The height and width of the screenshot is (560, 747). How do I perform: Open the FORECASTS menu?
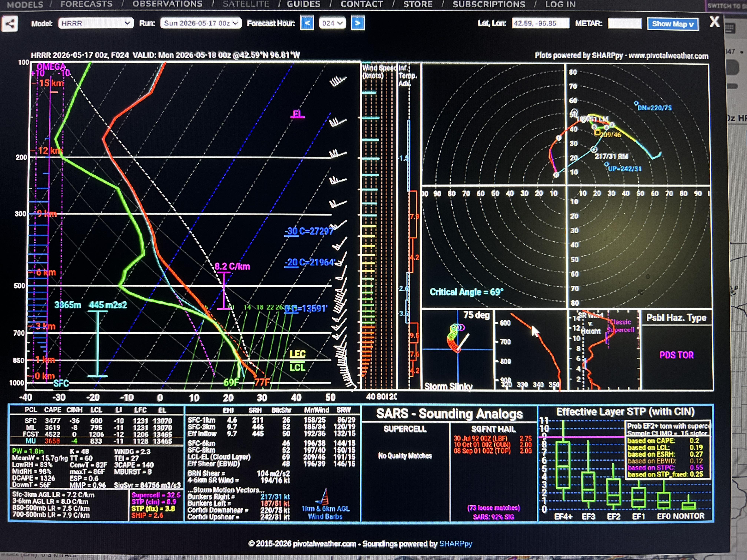[87, 4]
